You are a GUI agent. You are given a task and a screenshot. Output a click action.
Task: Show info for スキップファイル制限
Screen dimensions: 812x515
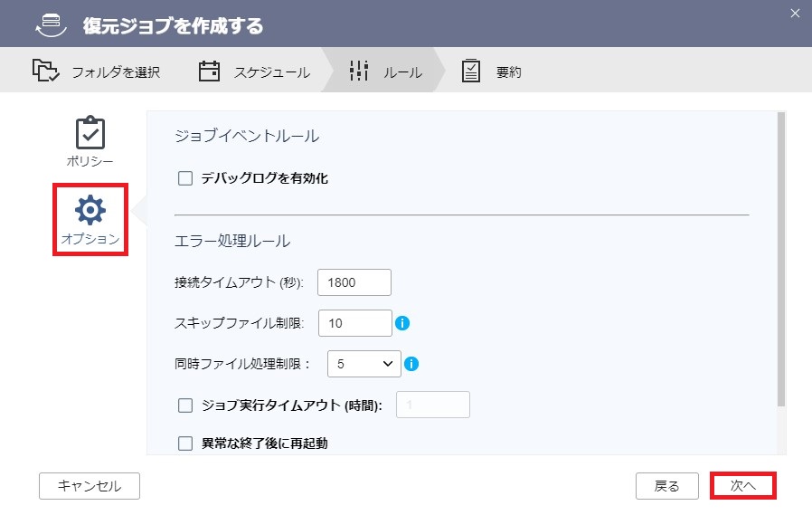tap(403, 323)
